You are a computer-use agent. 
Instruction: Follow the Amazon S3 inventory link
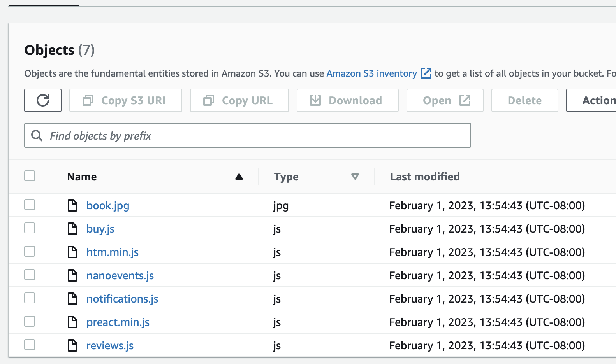[371, 73]
